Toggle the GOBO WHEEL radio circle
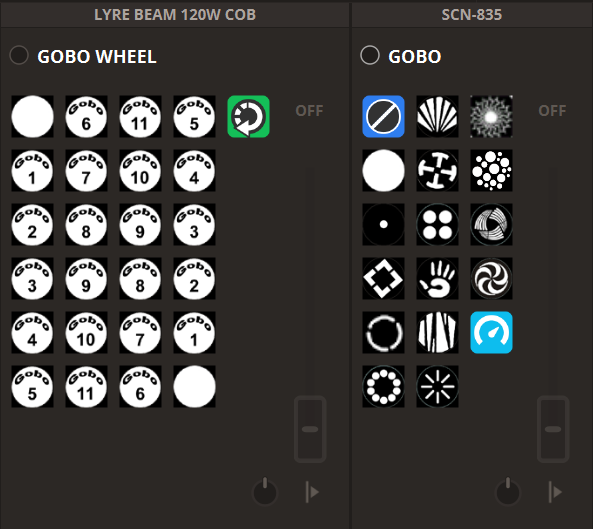 (19, 55)
